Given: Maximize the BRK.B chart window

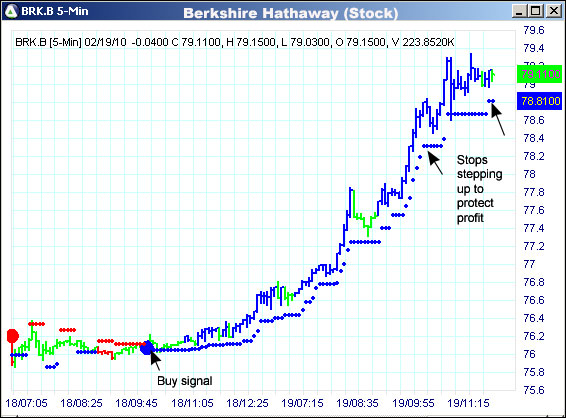Looking at the screenshot, I should tap(536, 11).
